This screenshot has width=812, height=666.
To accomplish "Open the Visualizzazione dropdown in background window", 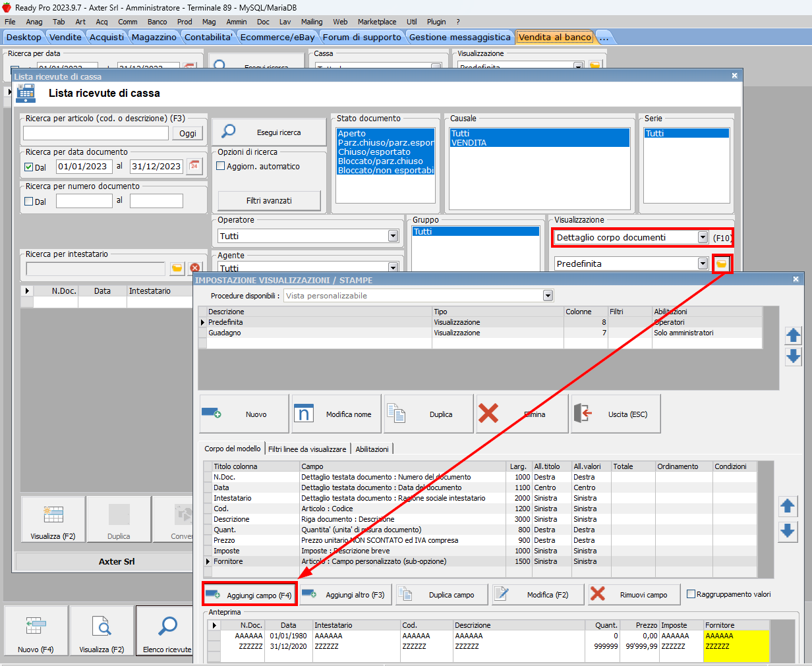I will [578, 67].
